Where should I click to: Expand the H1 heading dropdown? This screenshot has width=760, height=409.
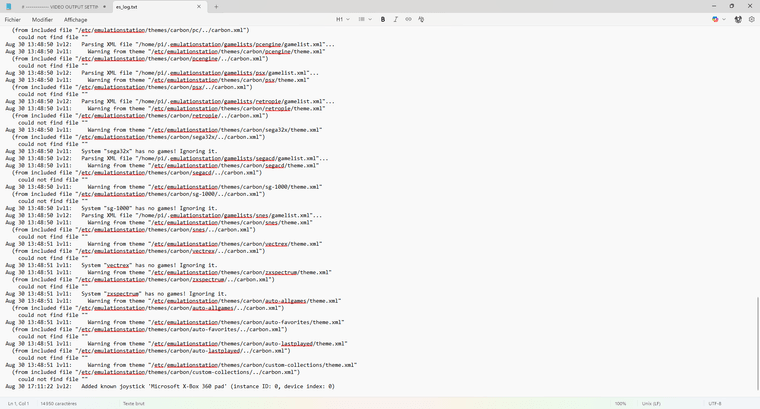coord(343,19)
